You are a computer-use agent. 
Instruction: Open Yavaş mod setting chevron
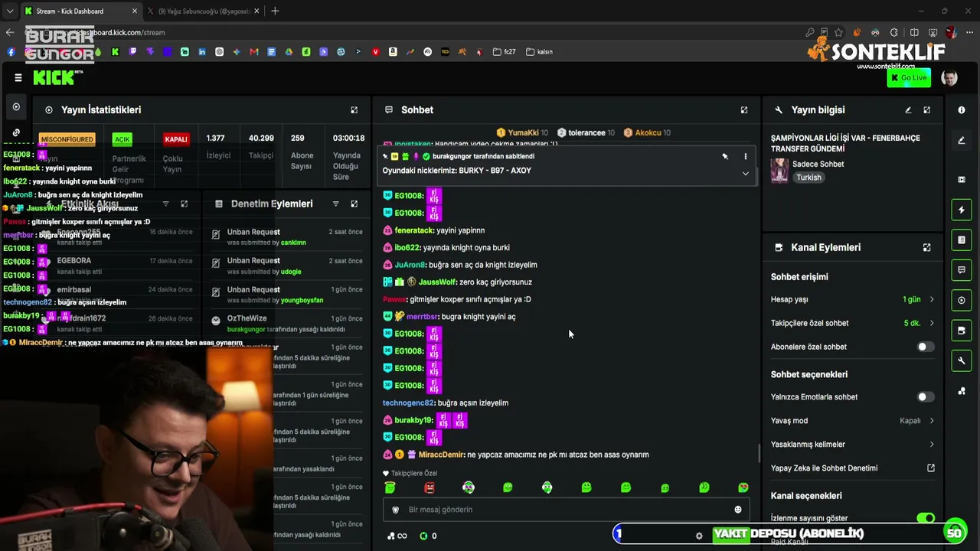click(932, 421)
